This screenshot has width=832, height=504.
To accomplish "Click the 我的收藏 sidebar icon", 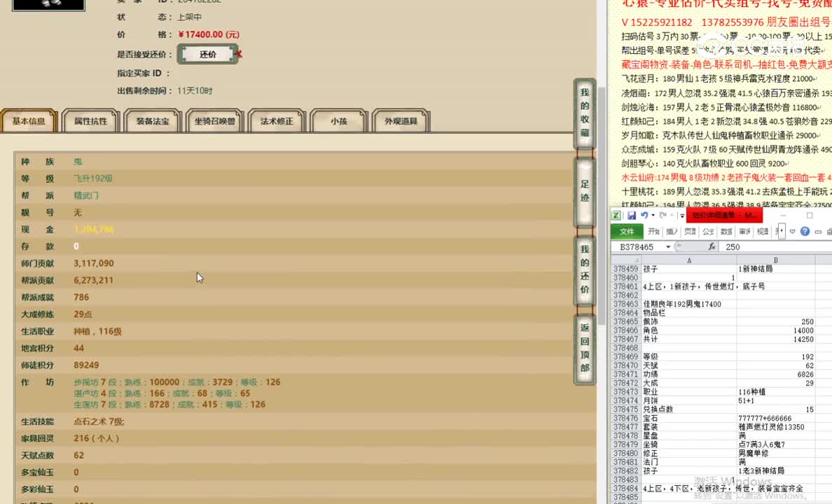I will (x=585, y=112).
